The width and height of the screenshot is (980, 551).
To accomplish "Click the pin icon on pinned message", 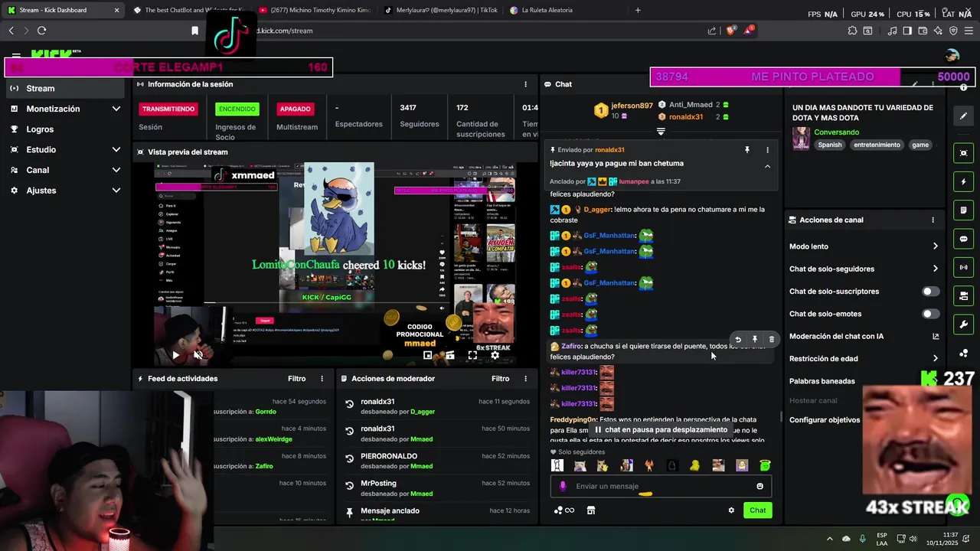I will tap(747, 150).
